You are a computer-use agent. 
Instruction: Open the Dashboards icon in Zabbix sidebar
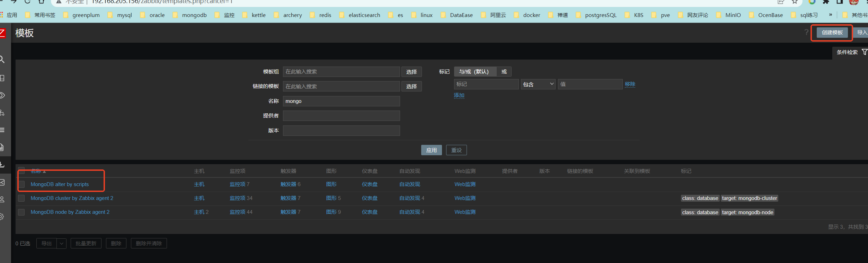click(x=2, y=78)
